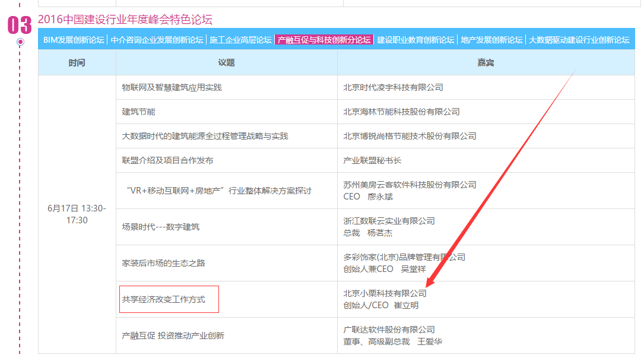
Task: Click the pink 03 section number
Action: (19, 25)
